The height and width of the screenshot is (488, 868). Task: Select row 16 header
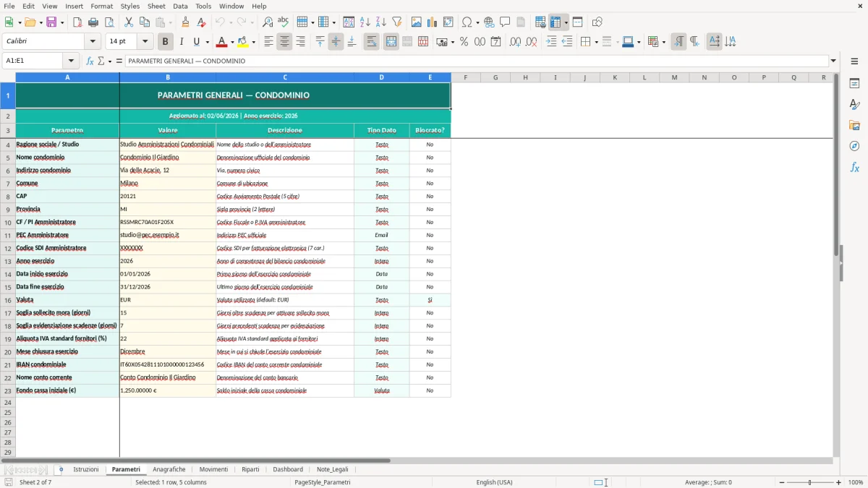pos(8,300)
